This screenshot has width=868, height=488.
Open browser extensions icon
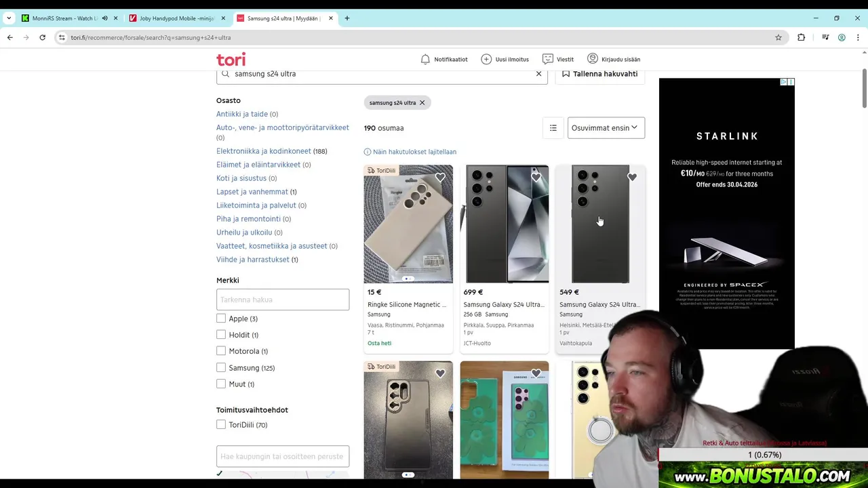tap(802, 37)
